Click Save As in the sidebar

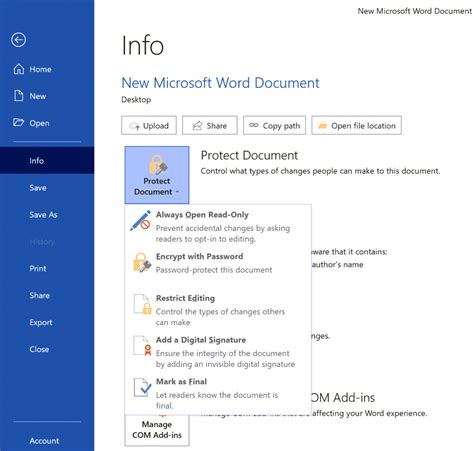coord(47,215)
